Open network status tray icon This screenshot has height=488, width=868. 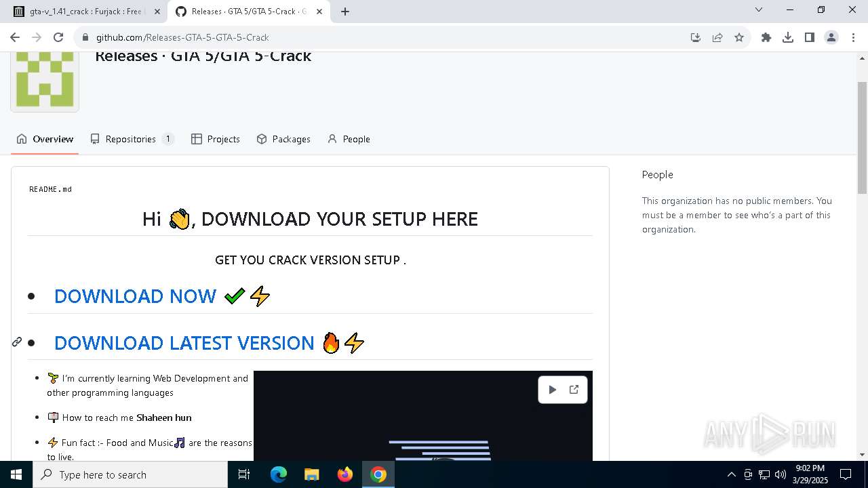pos(764,474)
